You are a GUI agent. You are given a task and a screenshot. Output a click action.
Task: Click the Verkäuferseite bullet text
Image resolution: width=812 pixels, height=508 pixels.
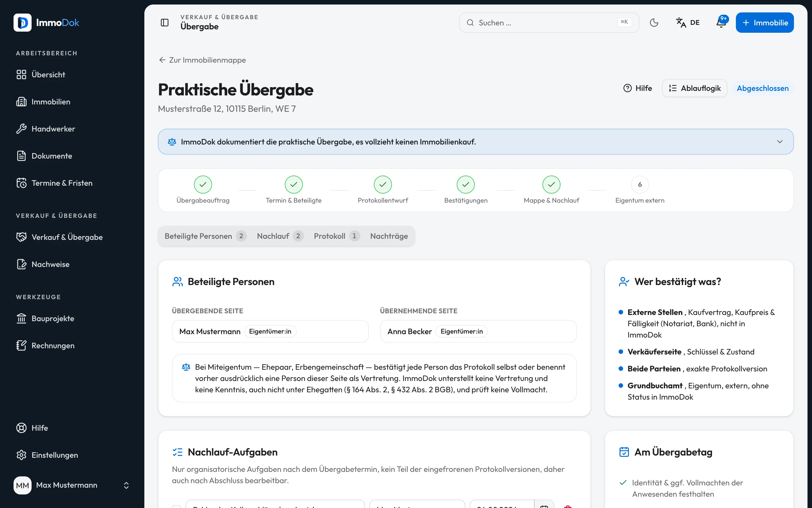[x=691, y=352]
